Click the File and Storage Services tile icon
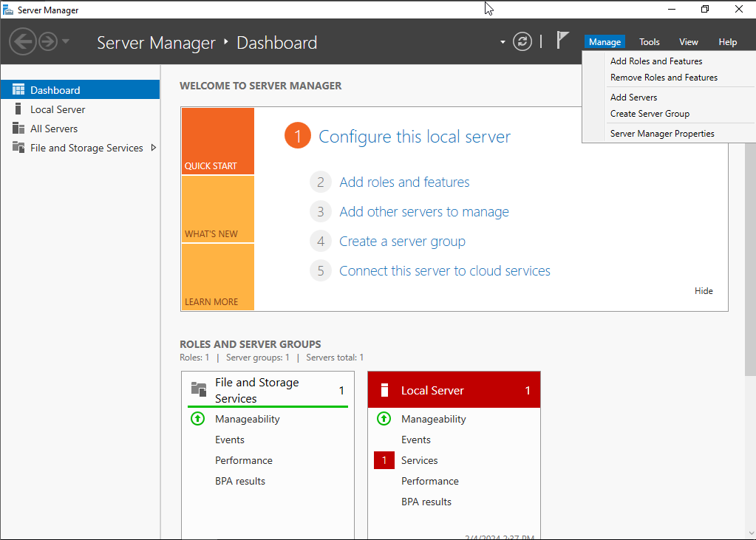756x540 pixels. pyautogui.click(x=199, y=389)
